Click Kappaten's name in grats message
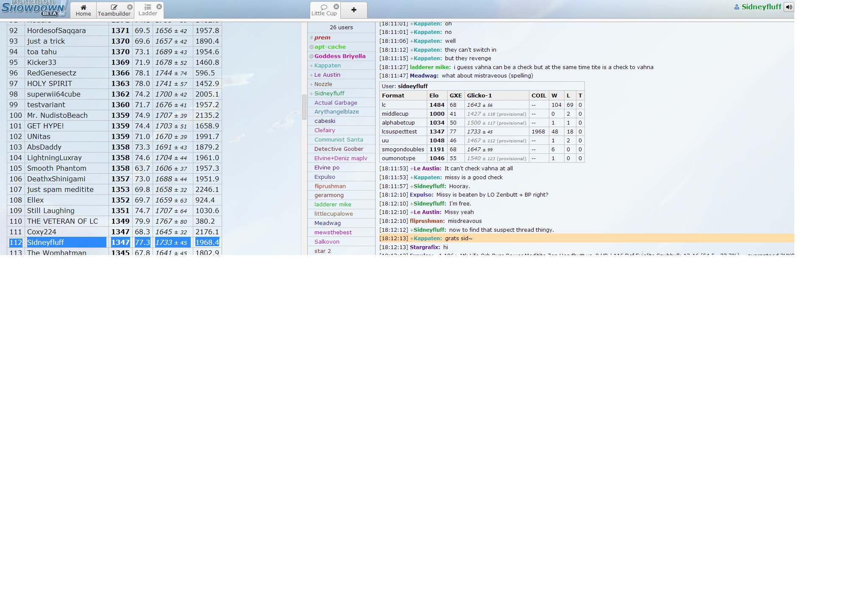Image resolution: width=868 pixels, height=591 pixels. [427, 239]
